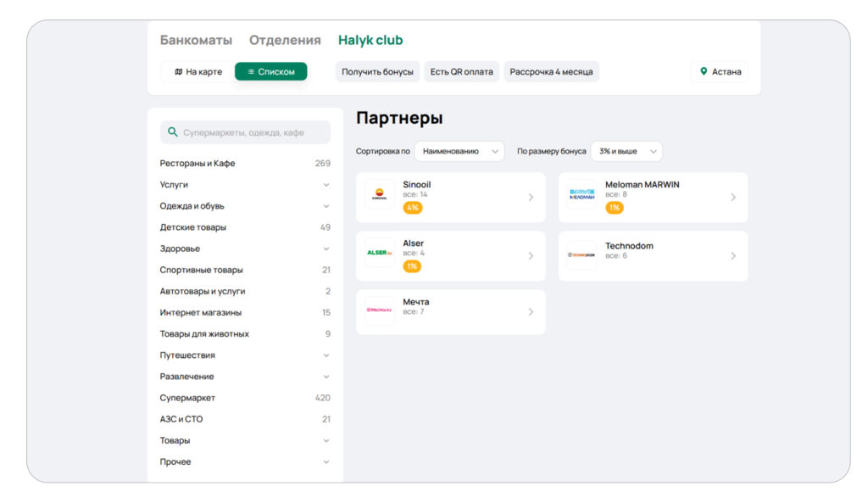
Task: Toggle the Есть QR оплата filter
Action: [462, 71]
